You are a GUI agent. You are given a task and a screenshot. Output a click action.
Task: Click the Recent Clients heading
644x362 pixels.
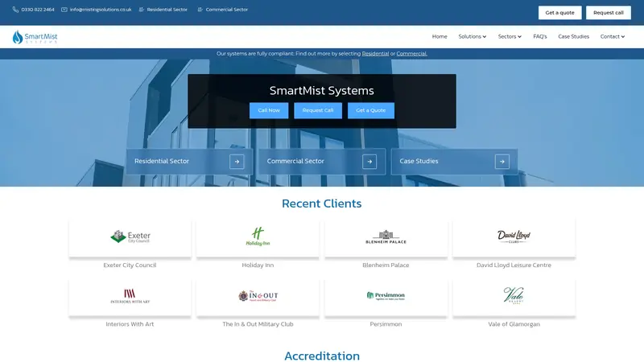[x=321, y=204]
